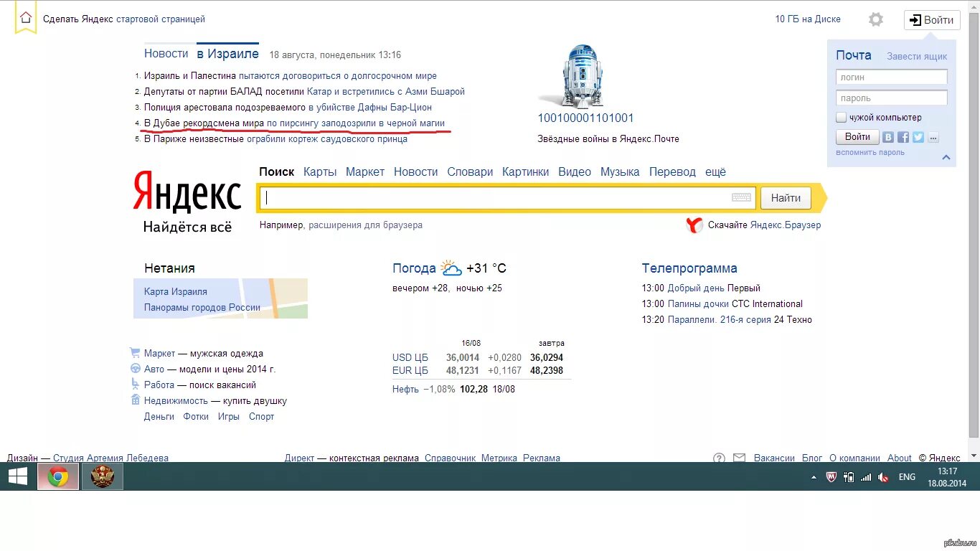Open more social login options (ellipsis)
This screenshot has width=980, height=551.
[x=933, y=137]
